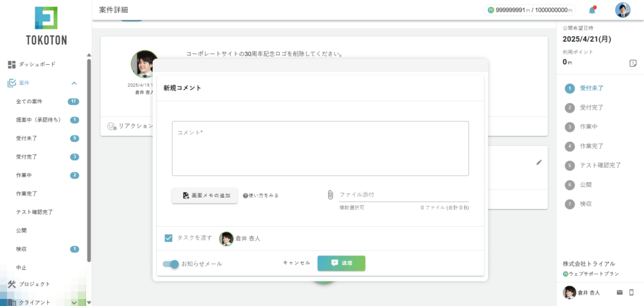Open プロジェクト in the sidebar

(34, 284)
